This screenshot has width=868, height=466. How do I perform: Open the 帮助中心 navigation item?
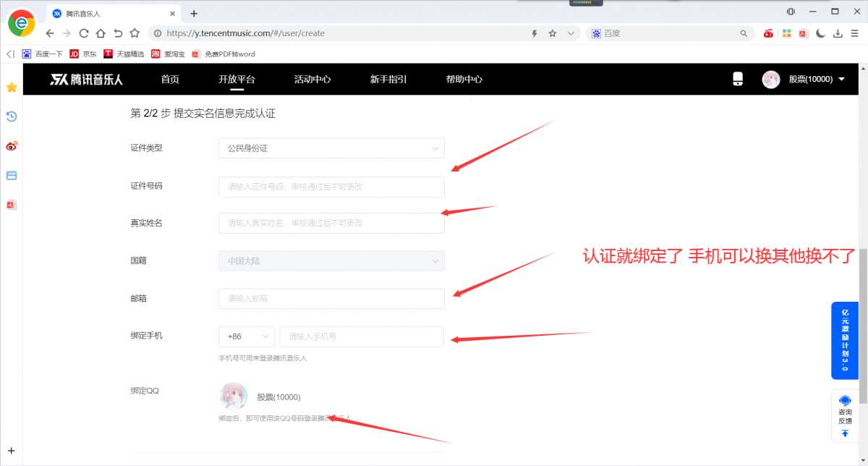[464, 79]
